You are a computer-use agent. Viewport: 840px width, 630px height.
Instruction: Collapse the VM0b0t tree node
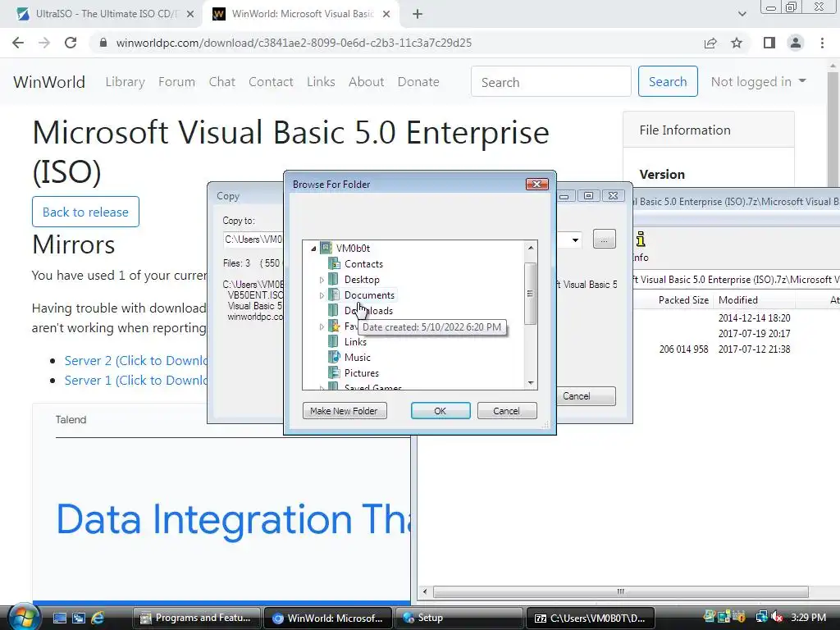pyautogui.click(x=313, y=249)
